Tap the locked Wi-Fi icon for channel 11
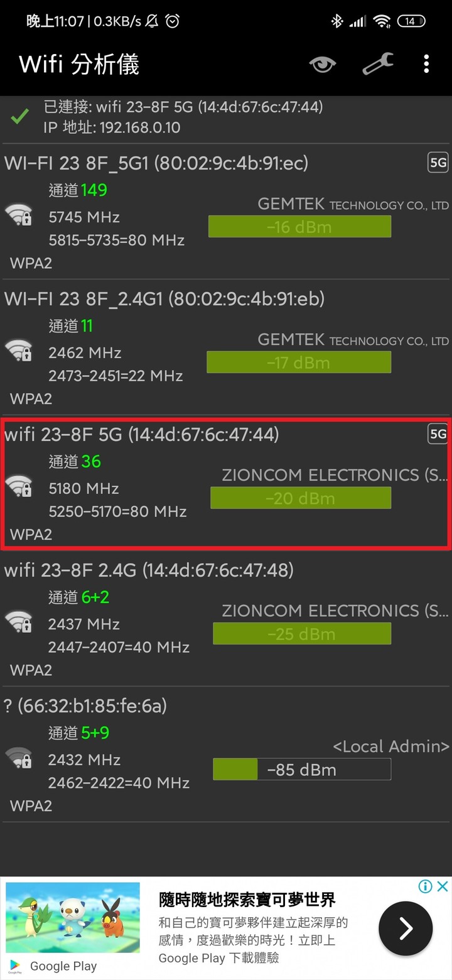 [19, 351]
